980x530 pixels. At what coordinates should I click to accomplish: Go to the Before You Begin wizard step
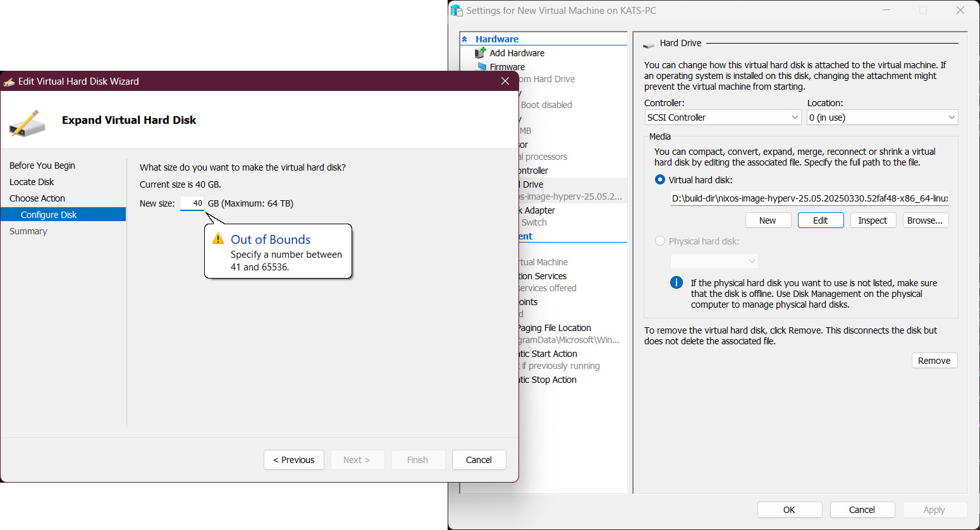[42, 166]
